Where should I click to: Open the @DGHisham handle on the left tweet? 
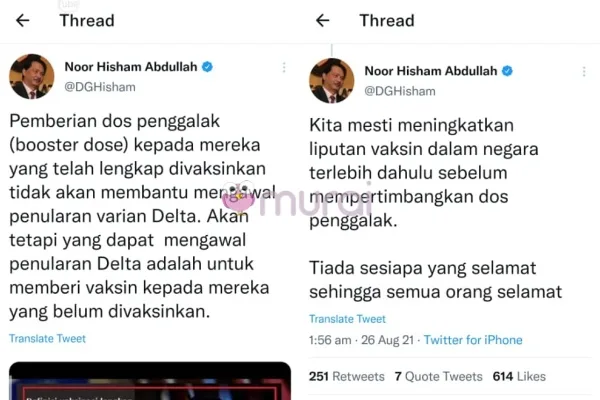point(100,87)
